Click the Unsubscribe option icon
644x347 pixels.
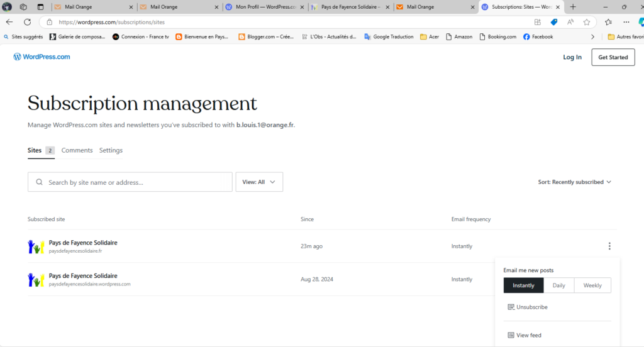click(x=511, y=307)
